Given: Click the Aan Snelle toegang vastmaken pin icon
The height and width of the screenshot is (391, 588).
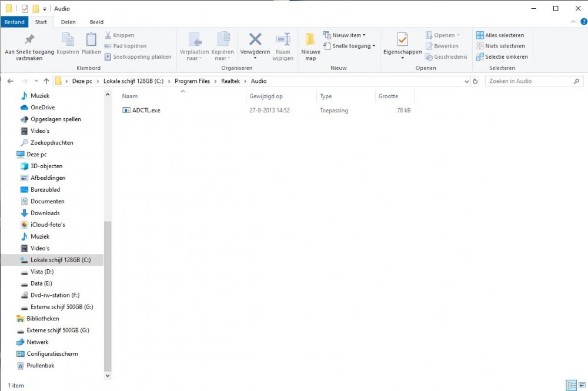Looking at the screenshot, I should click(29, 40).
